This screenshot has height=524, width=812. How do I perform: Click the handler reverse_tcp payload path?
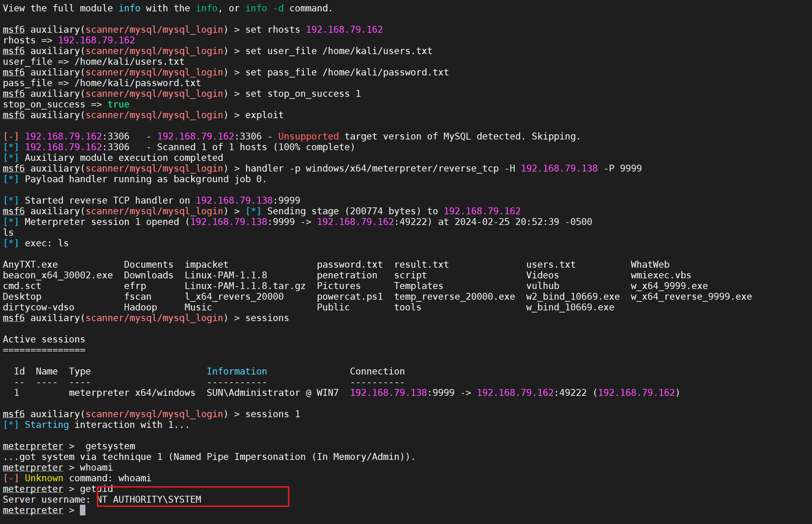(402, 168)
